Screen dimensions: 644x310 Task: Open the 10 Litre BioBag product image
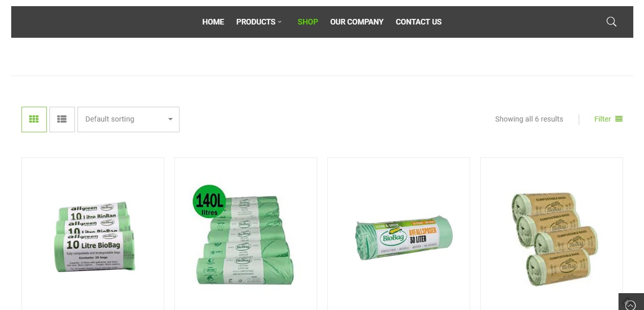pos(94,236)
